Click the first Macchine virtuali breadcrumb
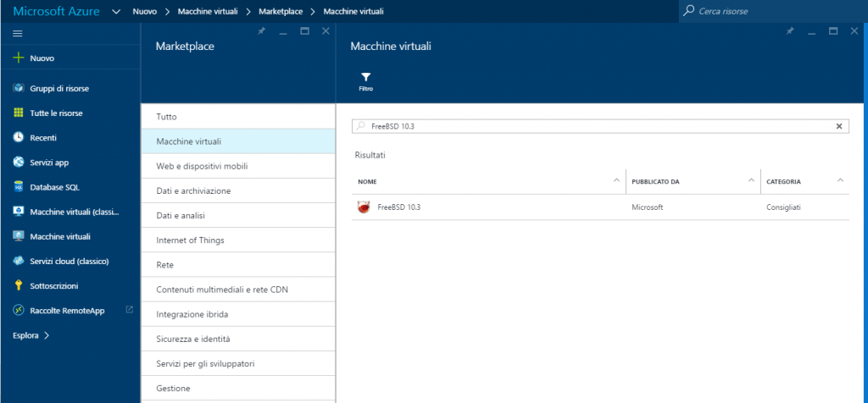Image resolution: width=868 pixels, height=403 pixels. 208,11
